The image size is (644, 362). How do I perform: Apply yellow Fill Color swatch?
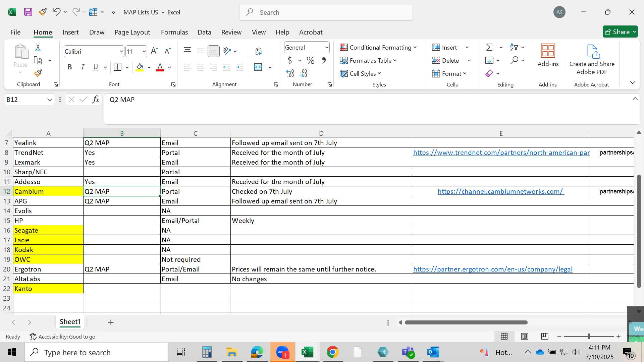[x=140, y=67]
